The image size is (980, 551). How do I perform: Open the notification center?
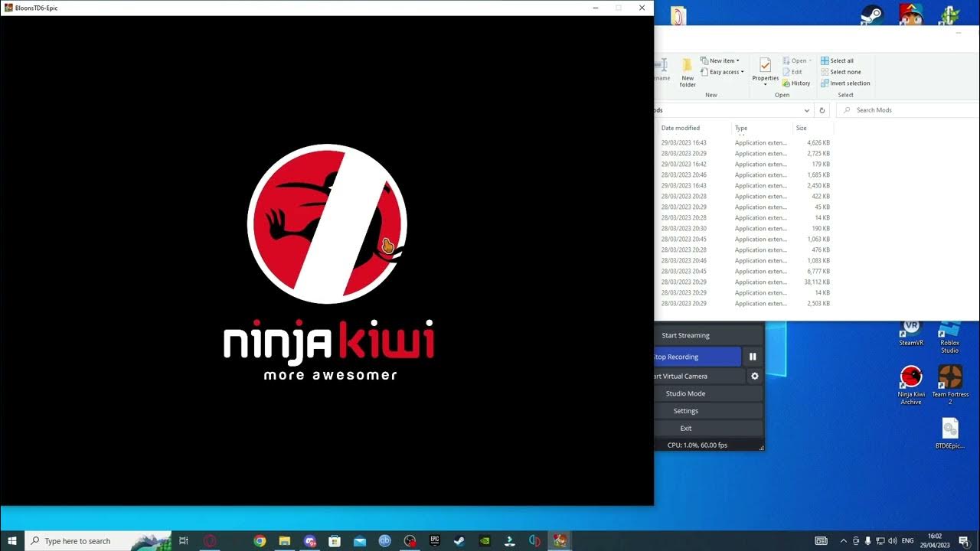tap(963, 541)
